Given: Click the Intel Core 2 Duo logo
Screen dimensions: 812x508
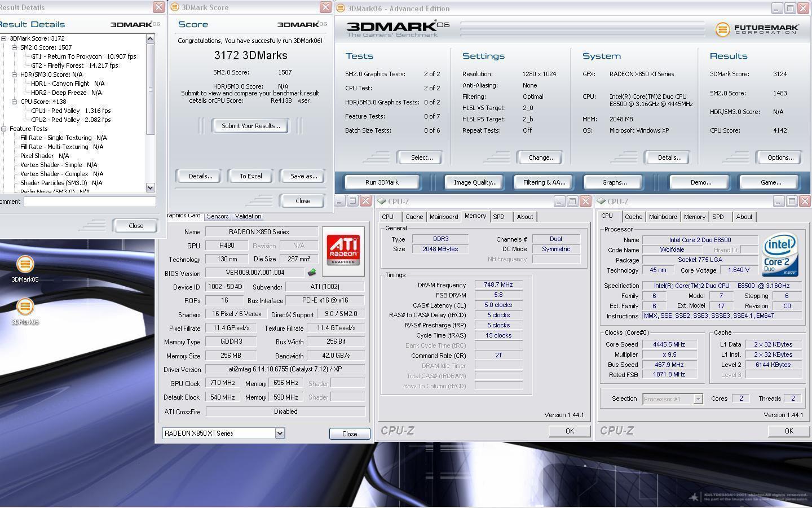Looking at the screenshot, I should 780,255.
